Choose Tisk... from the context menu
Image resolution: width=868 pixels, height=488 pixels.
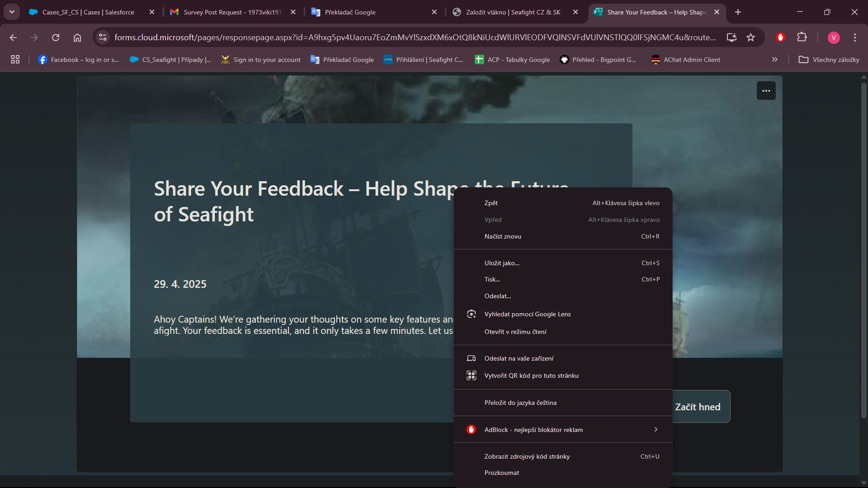pyautogui.click(x=563, y=279)
